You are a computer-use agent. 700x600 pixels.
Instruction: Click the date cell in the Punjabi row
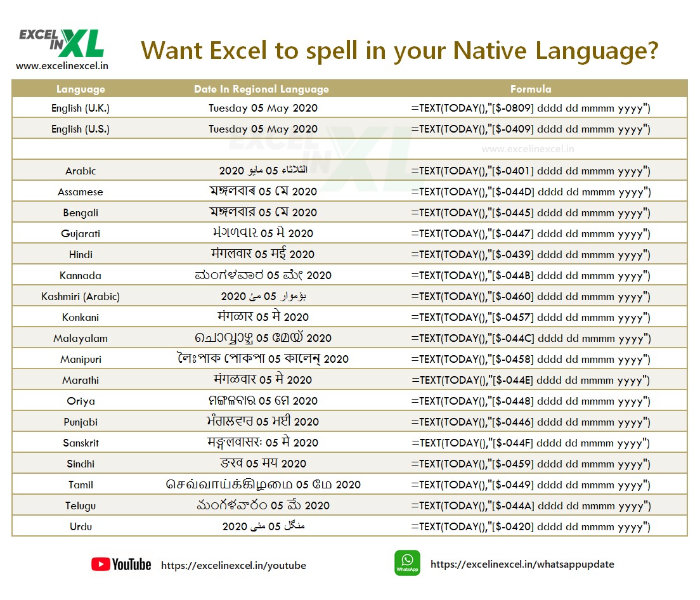point(263,421)
